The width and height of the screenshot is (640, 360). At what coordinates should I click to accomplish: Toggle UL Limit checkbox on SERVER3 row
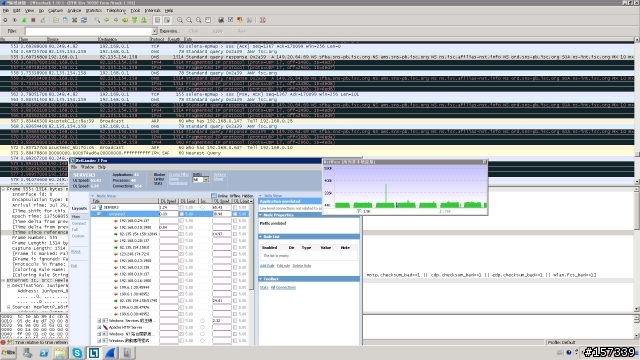[235, 207]
